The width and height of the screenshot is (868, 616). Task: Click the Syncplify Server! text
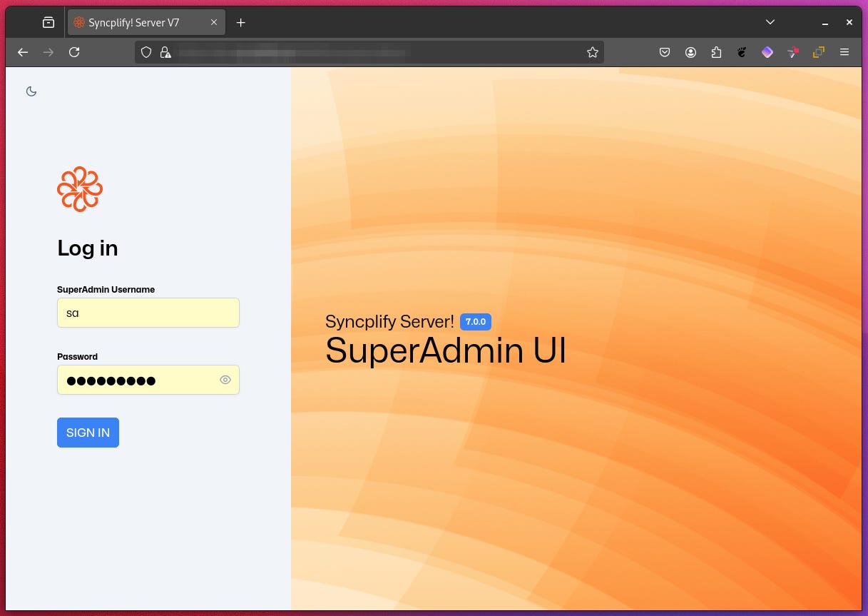(389, 322)
